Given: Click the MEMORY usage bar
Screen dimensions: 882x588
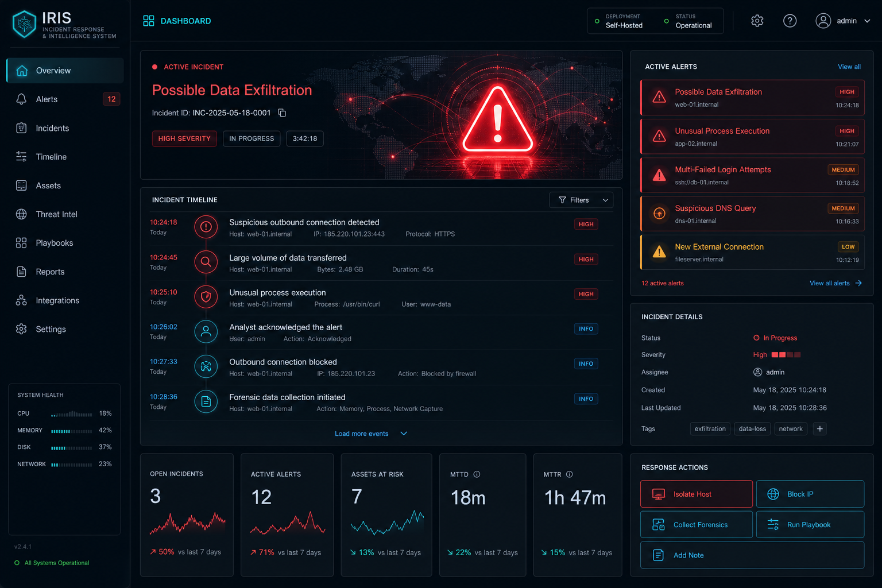Looking at the screenshot, I should click(x=72, y=431).
